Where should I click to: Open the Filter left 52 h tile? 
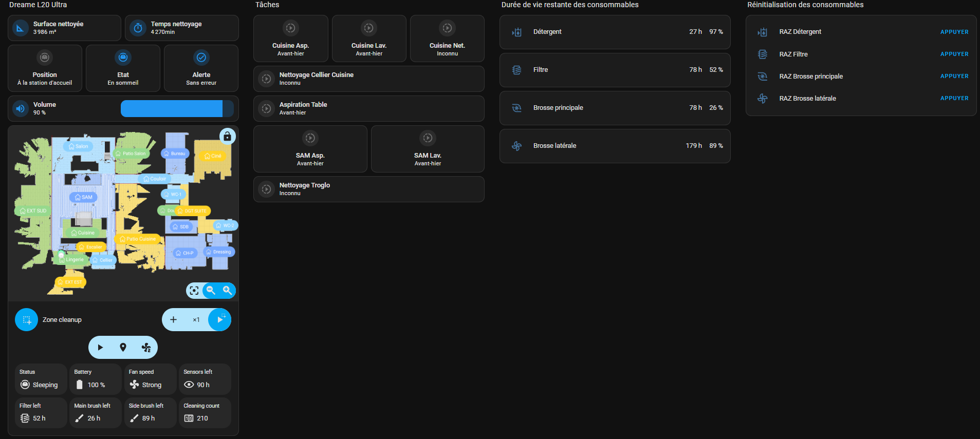tap(41, 413)
